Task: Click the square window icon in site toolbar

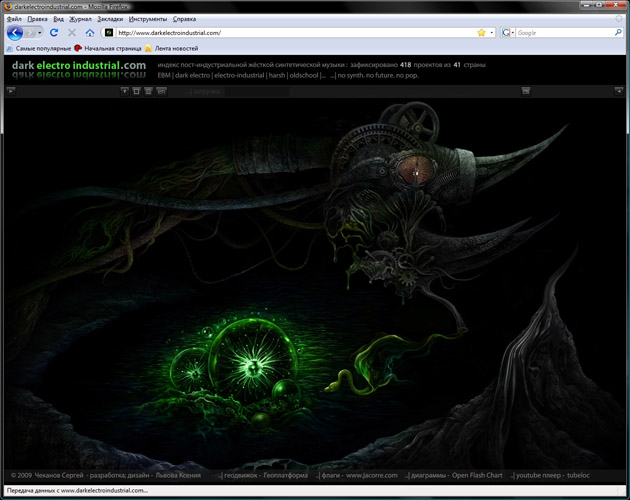Action: coord(137,91)
